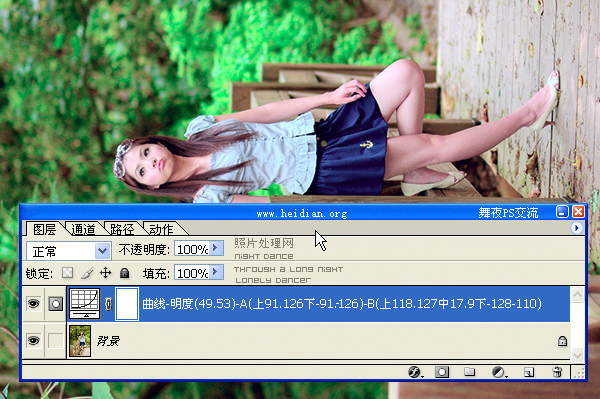The image size is (600, 399).
Task: Enable lock position icon
Action: click(x=105, y=273)
